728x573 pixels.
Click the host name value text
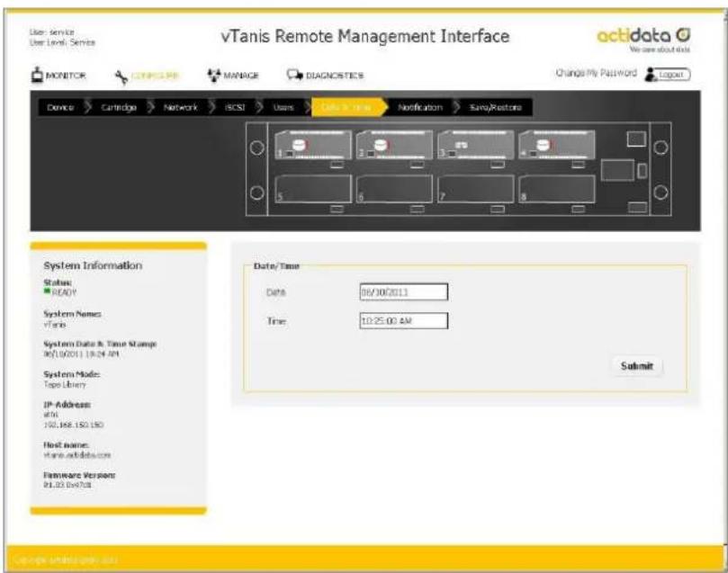(77, 455)
